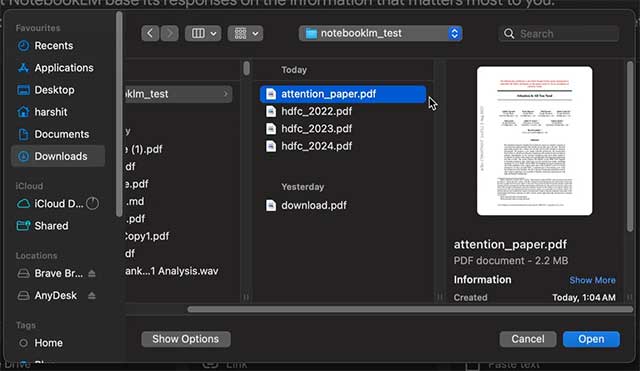Select the Brave Browser volume
640x371 pixels.
(x=58, y=273)
